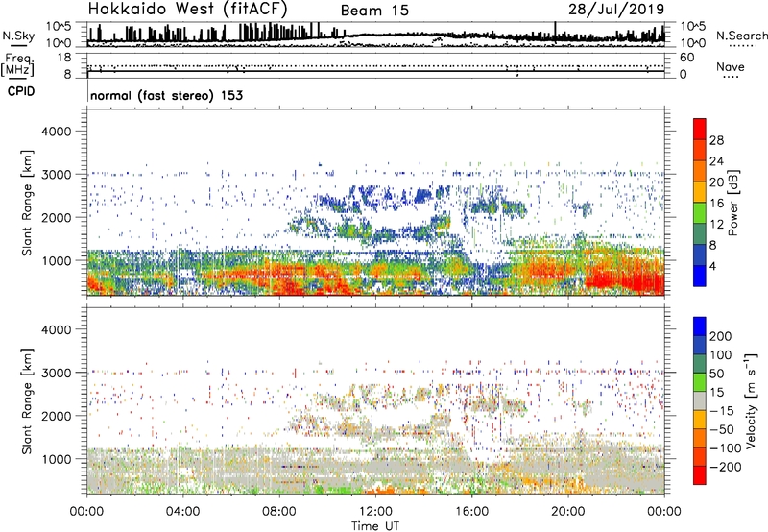The image size is (768, 532).
Task: Click the '3000' tick on the power panel
Action: click(x=57, y=175)
